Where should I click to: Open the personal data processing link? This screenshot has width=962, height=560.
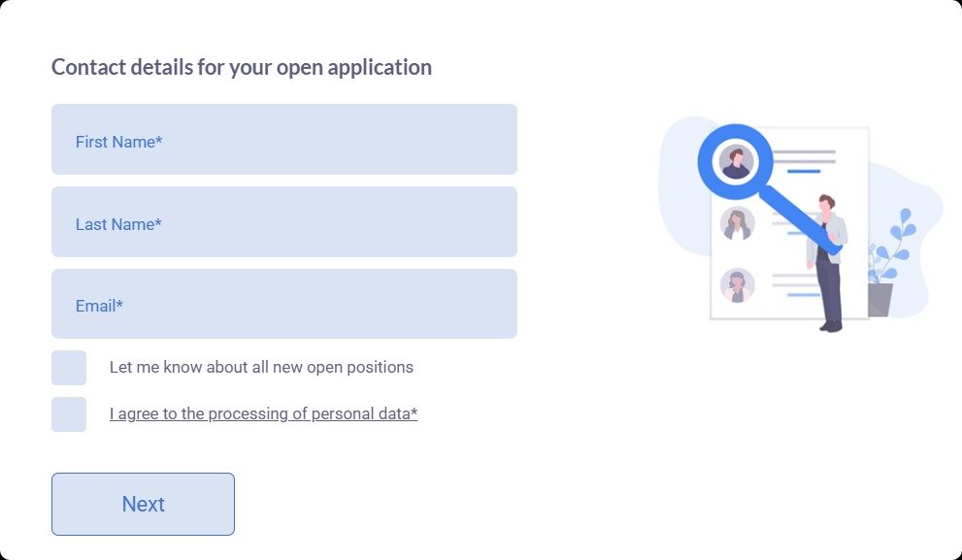[263, 413]
